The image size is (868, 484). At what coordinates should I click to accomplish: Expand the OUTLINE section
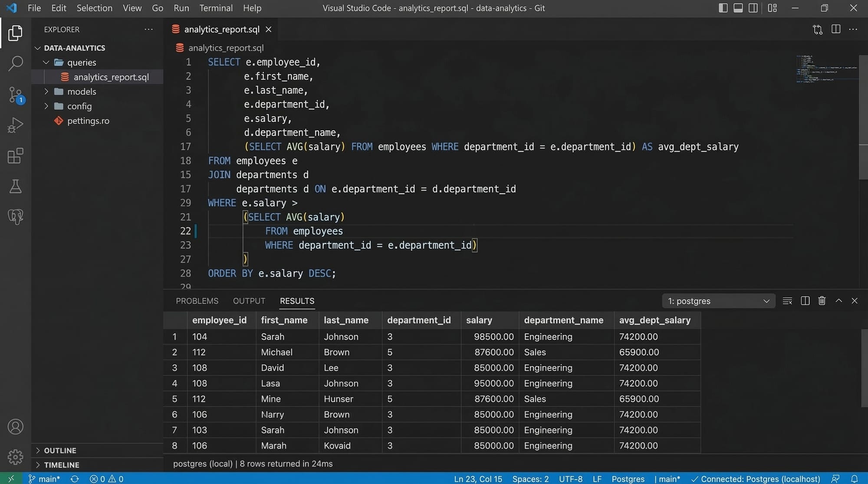(x=60, y=450)
